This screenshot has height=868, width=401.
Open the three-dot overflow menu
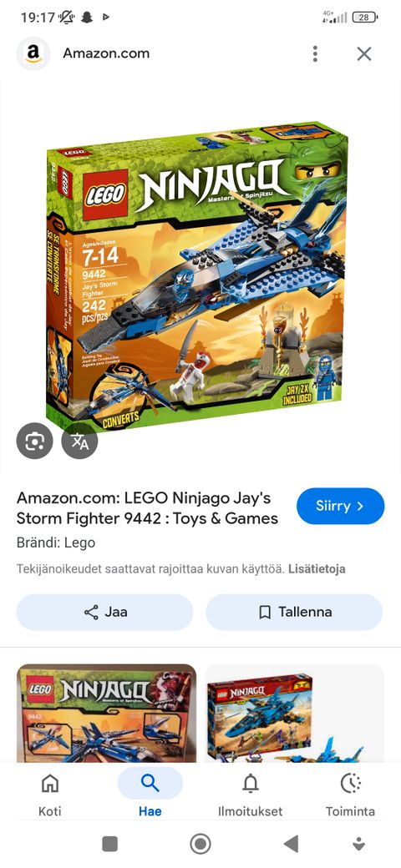pos(315,53)
